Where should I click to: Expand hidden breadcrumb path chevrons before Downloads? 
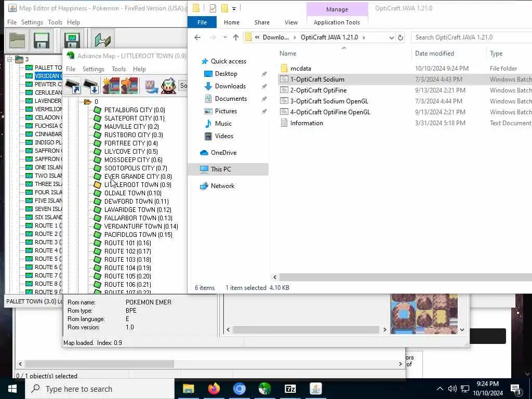(257, 37)
